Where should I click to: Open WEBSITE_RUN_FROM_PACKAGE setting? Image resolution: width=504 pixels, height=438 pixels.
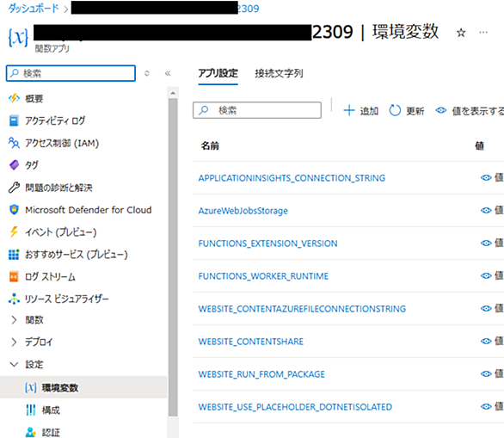coord(261,374)
